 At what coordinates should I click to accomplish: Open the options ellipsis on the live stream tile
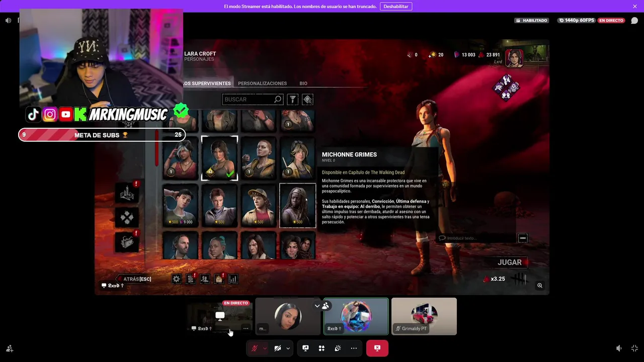pos(246,328)
